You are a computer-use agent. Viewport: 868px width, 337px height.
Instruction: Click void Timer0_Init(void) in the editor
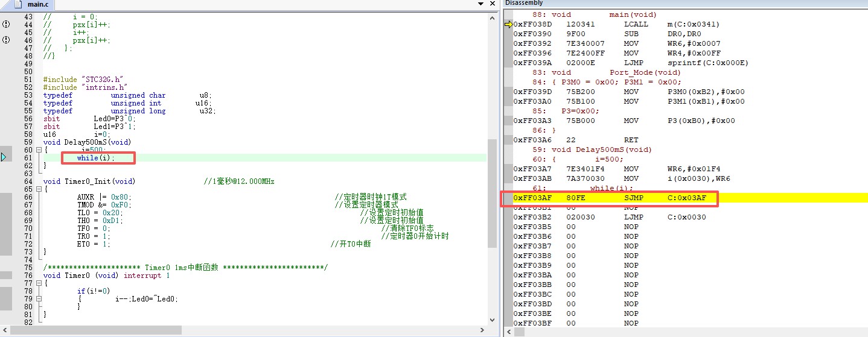click(89, 181)
